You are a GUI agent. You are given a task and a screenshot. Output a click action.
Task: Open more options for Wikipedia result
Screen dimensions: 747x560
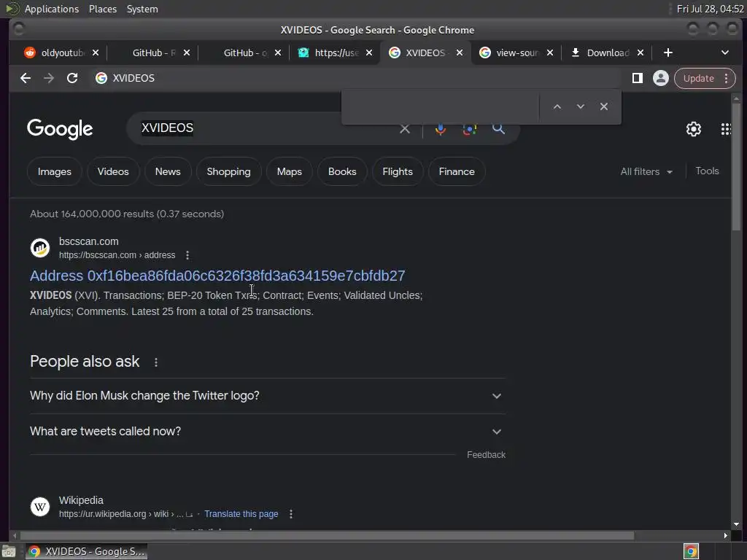click(x=290, y=514)
